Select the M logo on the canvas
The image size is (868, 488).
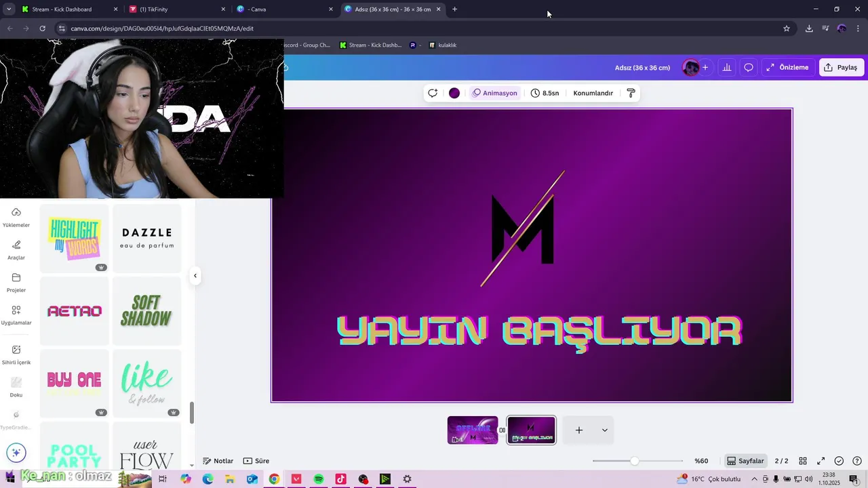coord(522,228)
